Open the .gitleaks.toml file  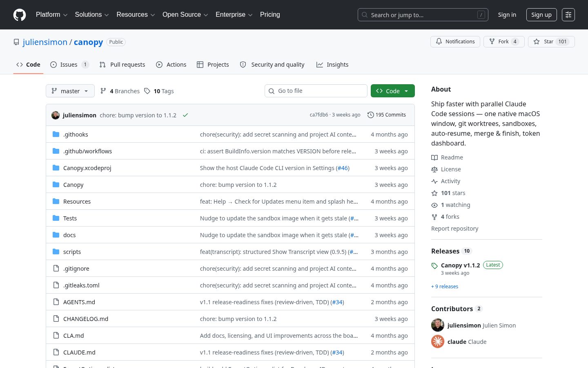(81, 285)
